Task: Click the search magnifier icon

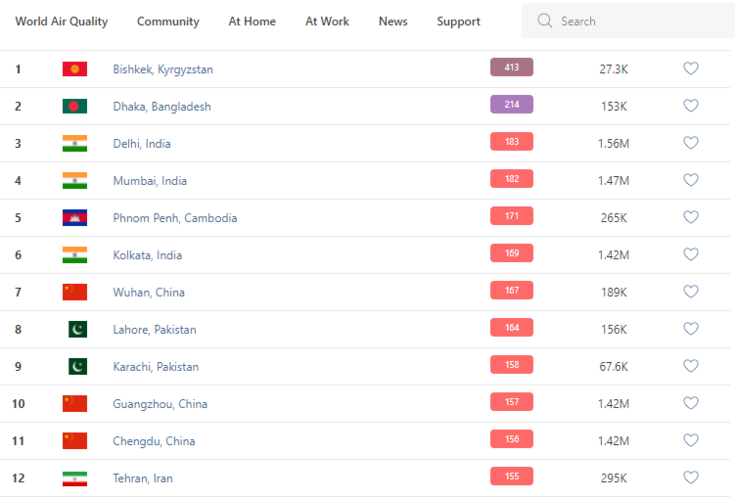Action: [545, 21]
